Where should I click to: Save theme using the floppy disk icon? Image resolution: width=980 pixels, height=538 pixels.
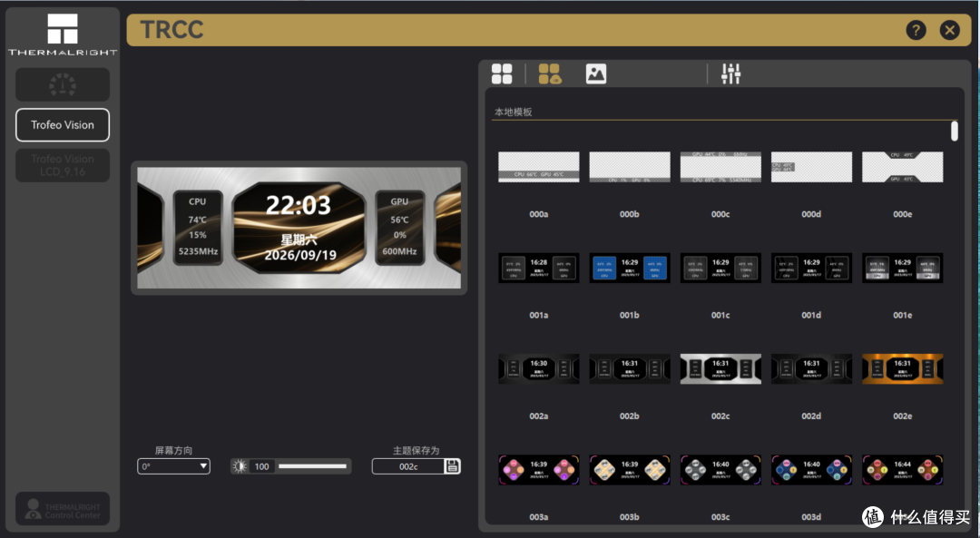[x=453, y=466]
